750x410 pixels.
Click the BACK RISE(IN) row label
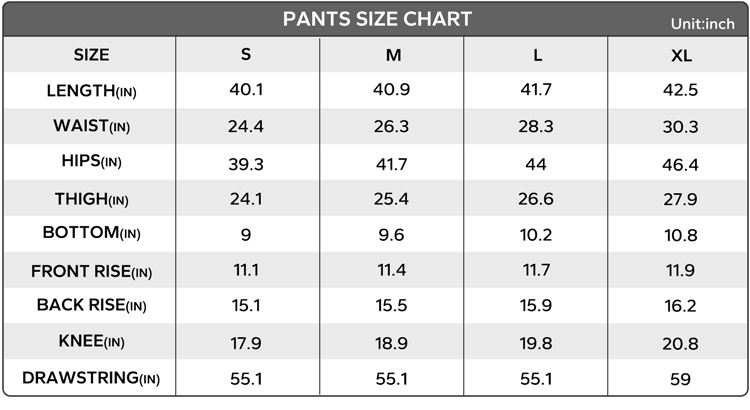91,305
